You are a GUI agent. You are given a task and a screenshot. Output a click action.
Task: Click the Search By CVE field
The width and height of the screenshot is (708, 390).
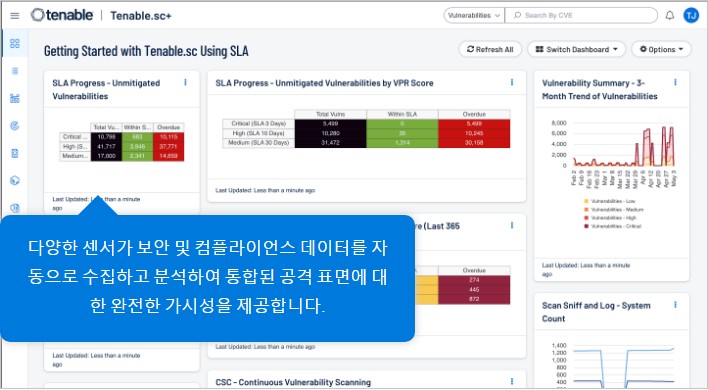pyautogui.click(x=581, y=15)
